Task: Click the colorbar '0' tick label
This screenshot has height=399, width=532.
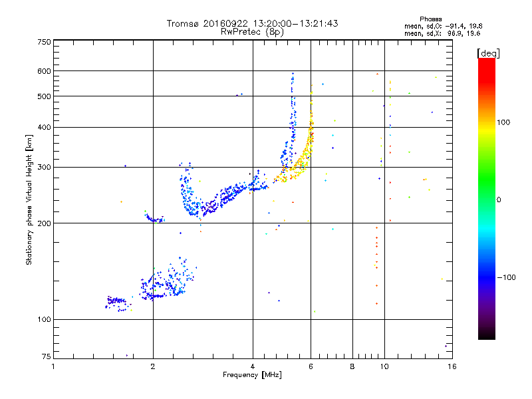Action: tap(499, 200)
